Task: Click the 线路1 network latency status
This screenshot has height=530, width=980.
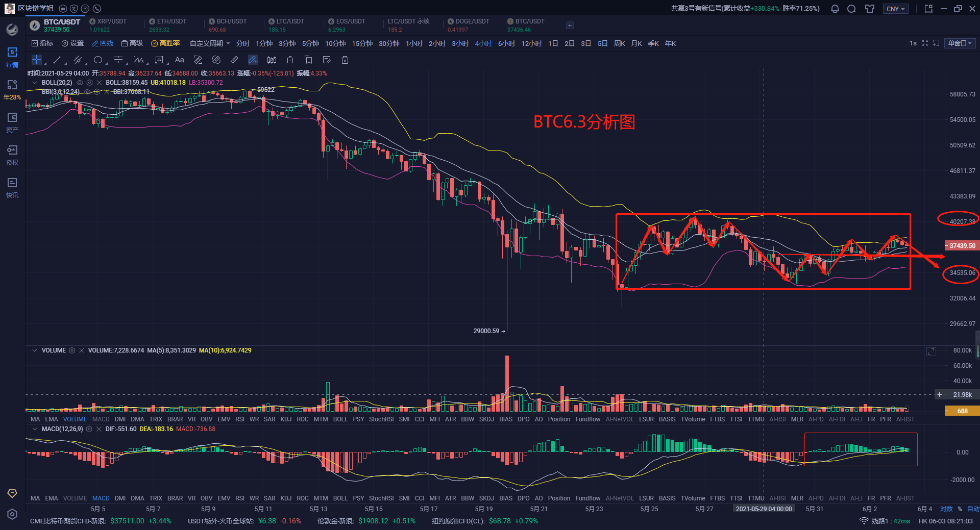Action: tap(885, 521)
